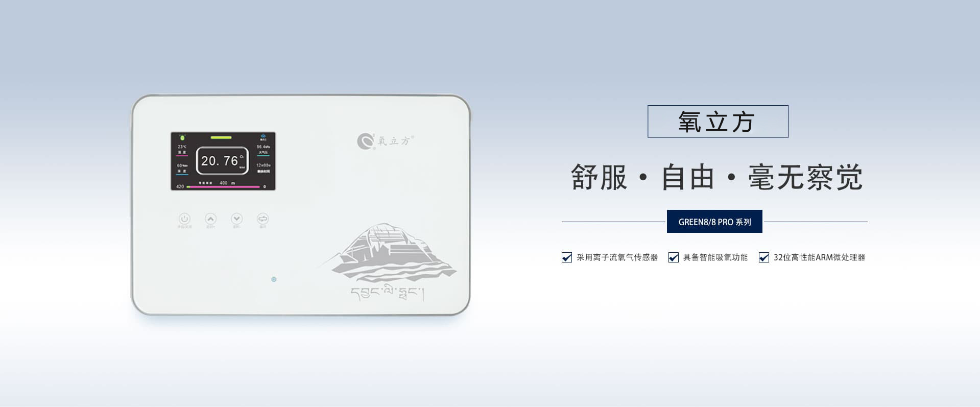Click the 舒服·自由·毫无察觉 headline
The height and width of the screenshot is (407, 980).
pos(716,177)
